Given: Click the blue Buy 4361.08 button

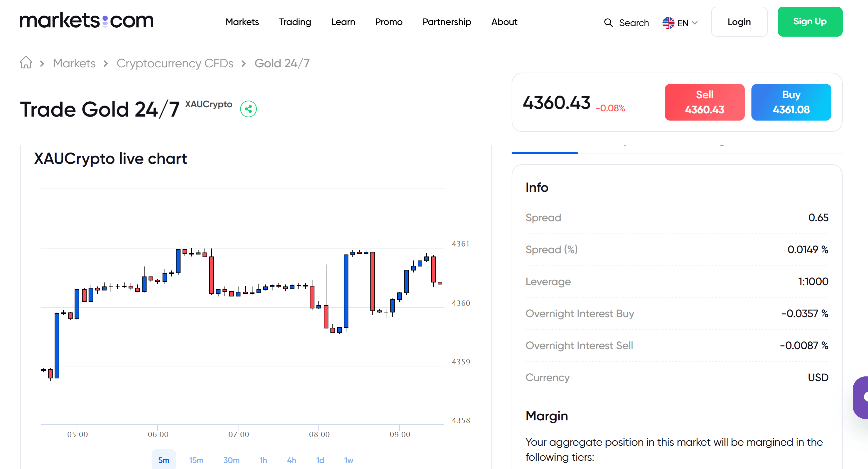Looking at the screenshot, I should tap(791, 102).
